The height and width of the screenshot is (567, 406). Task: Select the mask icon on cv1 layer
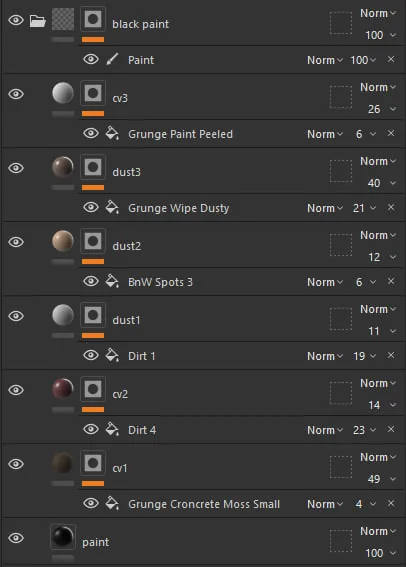click(x=93, y=463)
